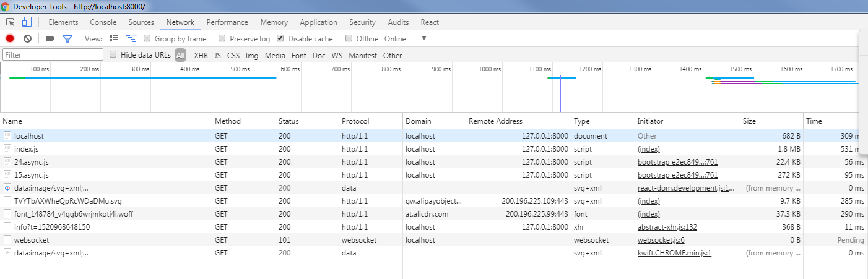The height and width of the screenshot is (279, 868).
Task: Toggle the overview waterfall view icon
Action: click(x=132, y=38)
